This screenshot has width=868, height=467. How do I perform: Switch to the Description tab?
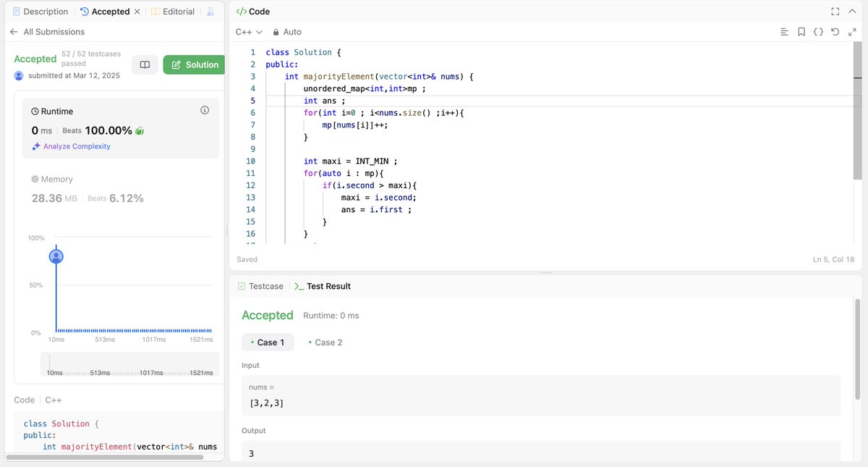point(41,12)
